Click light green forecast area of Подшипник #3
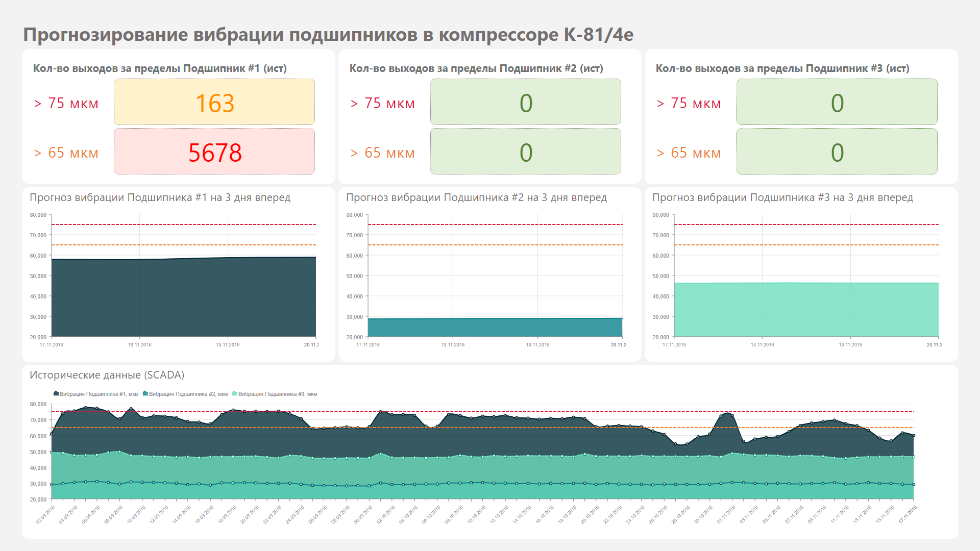 [806, 310]
